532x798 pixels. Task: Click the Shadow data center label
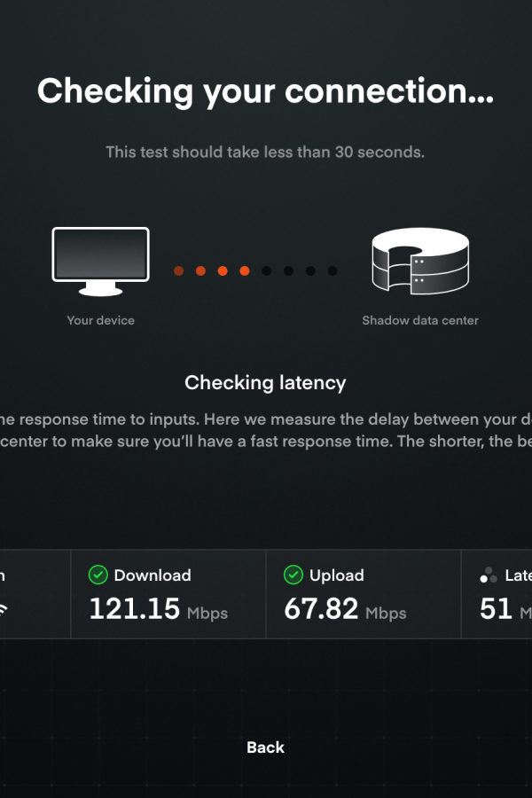click(x=420, y=320)
